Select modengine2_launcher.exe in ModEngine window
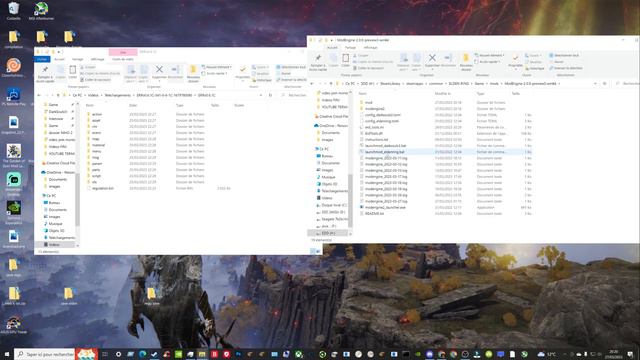 coord(385,207)
